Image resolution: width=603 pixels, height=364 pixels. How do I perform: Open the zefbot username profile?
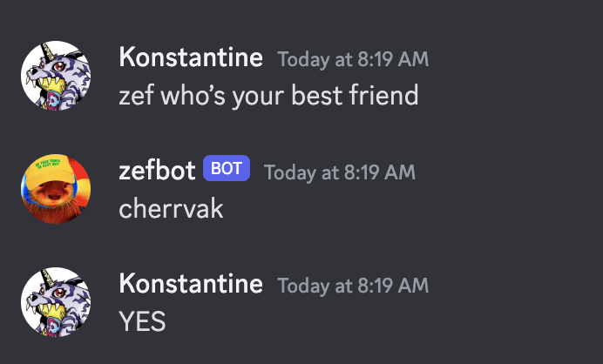tap(158, 170)
